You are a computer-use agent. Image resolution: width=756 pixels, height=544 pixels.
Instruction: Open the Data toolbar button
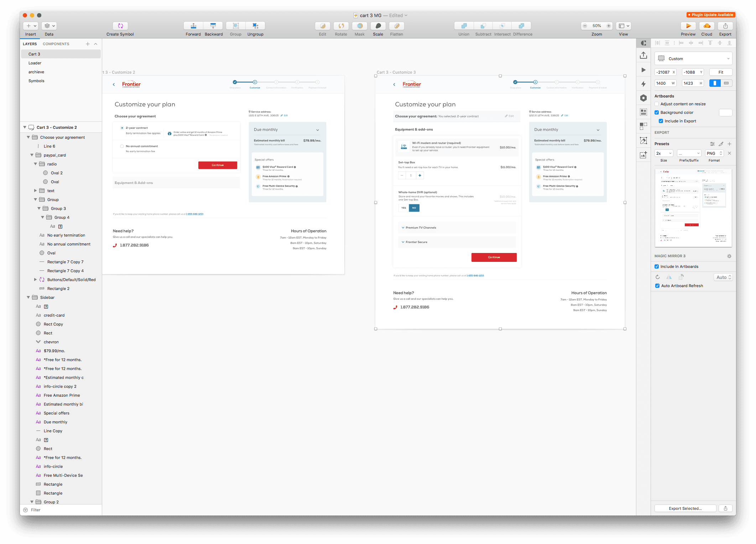pyautogui.click(x=49, y=26)
